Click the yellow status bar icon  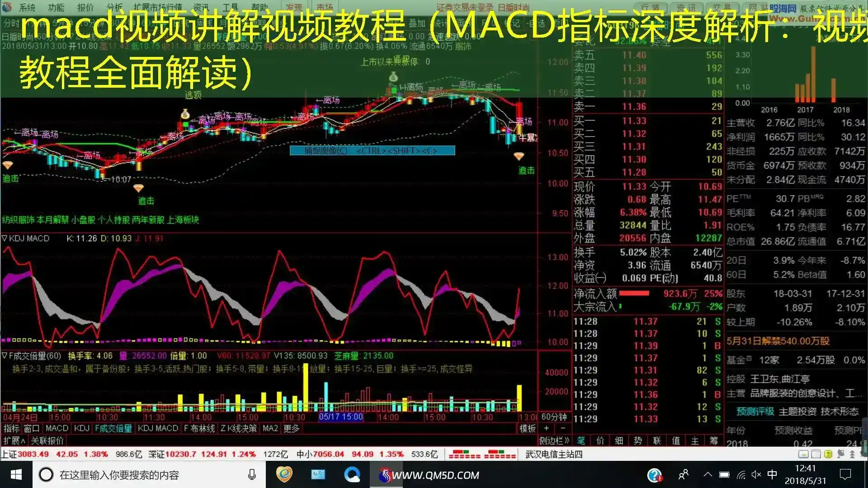click(828, 454)
